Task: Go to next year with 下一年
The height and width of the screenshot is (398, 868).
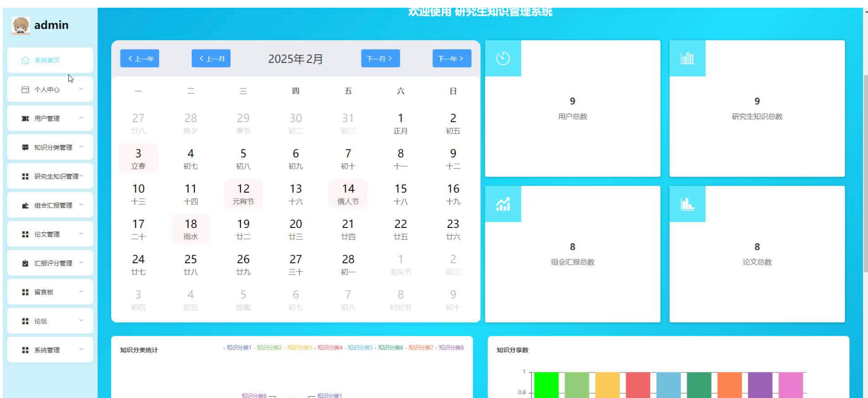Action: 452,58
